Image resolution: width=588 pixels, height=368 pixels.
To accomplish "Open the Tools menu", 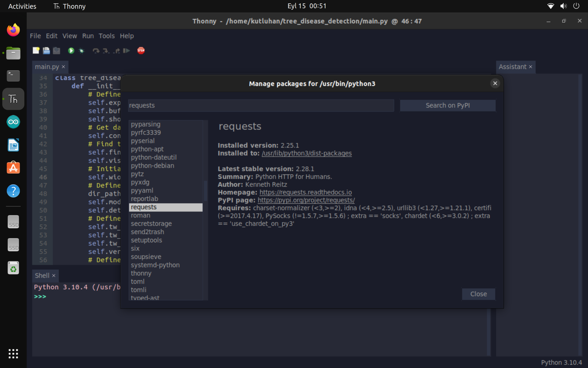I will pyautogui.click(x=106, y=36).
